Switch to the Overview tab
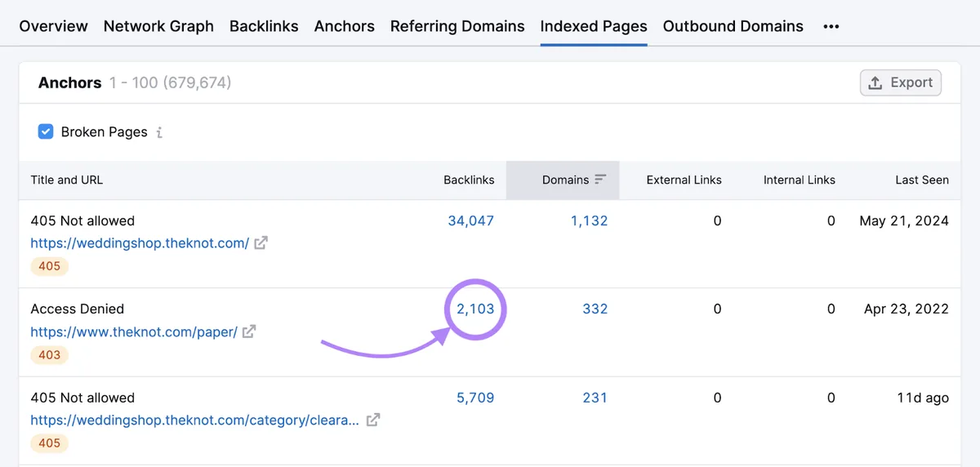 53,26
